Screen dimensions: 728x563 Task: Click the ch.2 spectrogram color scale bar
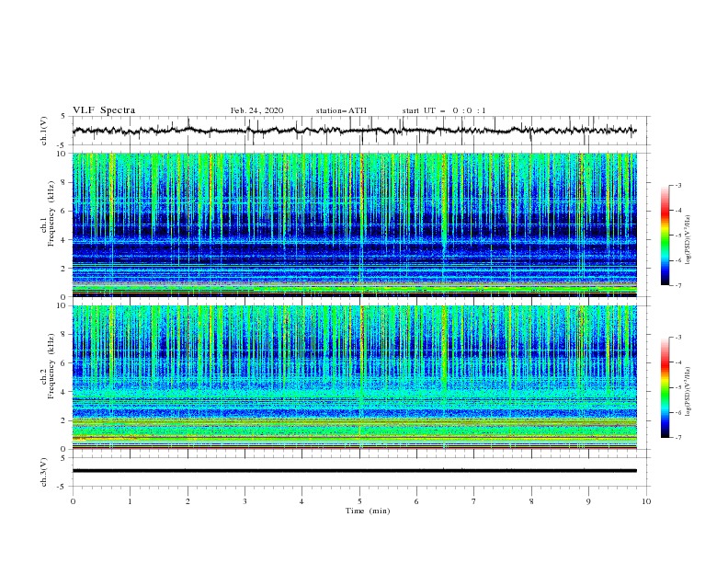coord(665,387)
